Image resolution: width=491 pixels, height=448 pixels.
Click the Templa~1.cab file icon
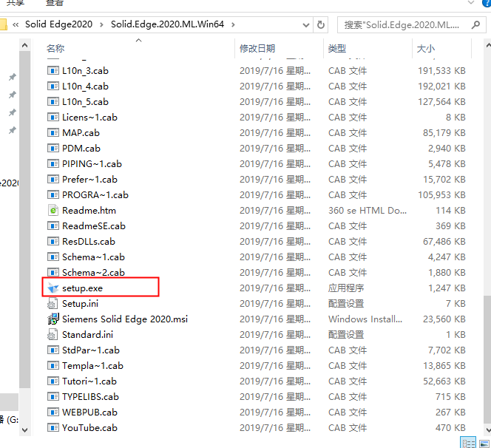[x=53, y=366]
